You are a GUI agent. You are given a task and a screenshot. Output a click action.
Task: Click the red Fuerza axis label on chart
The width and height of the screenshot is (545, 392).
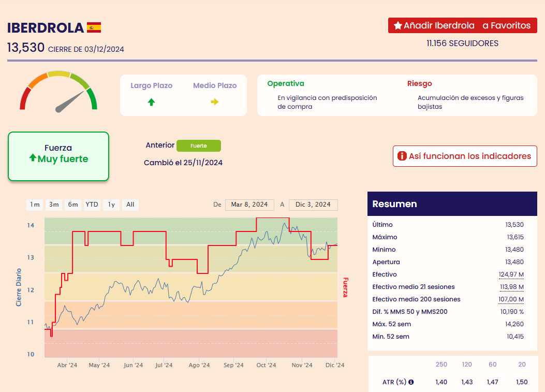[x=345, y=287]
